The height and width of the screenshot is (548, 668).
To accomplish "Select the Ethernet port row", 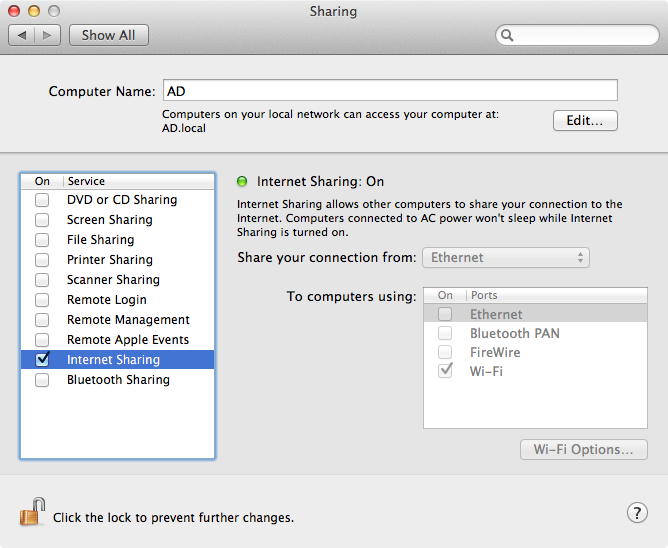I will pos(536,314).
